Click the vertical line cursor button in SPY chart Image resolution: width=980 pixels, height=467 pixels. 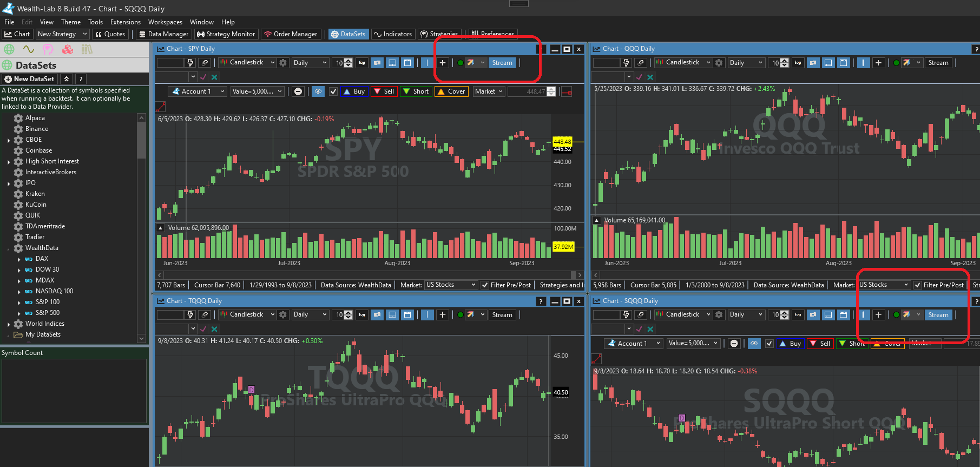coord(427,63)
